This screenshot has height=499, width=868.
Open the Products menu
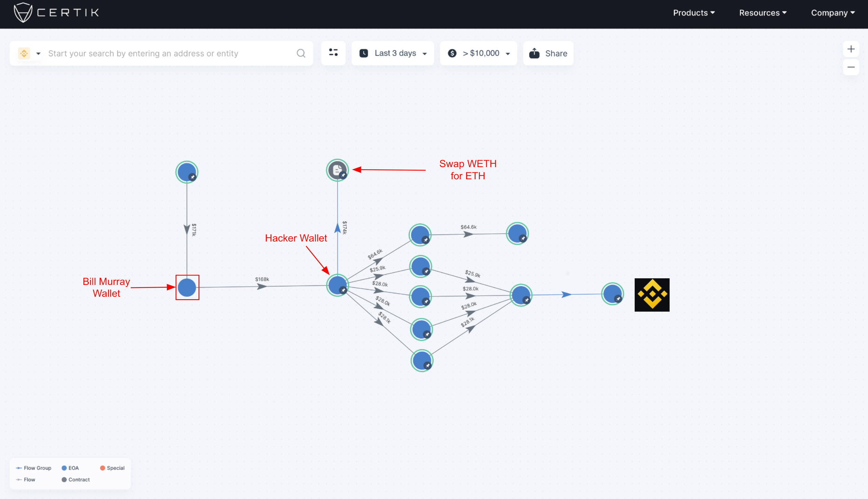click(x=693, y=13)
